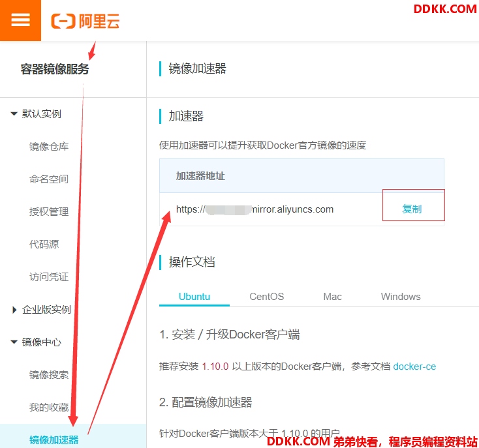Screen dimensions: 479x448
Task: Select 镜像加速器 in the sidebar
Action: pyautogui.click(x=54, y=440)
